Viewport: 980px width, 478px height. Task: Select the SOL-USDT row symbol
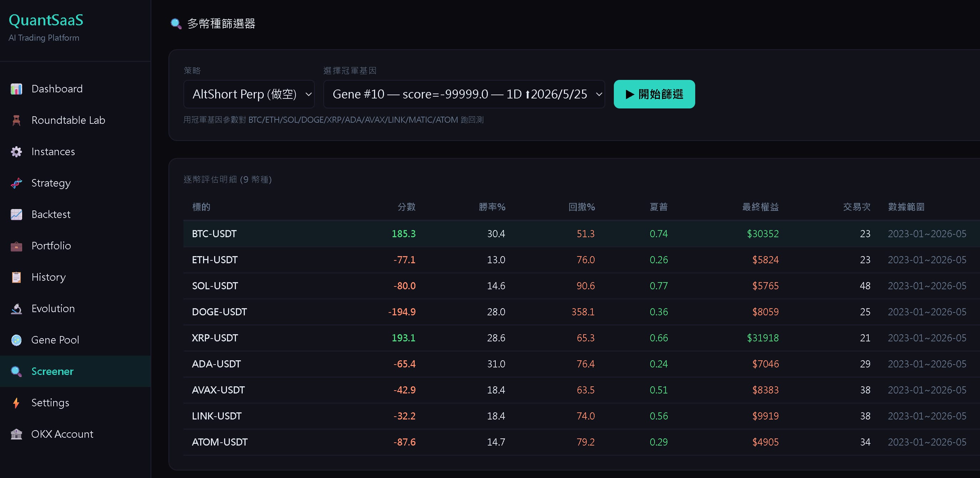pos(215,286)
